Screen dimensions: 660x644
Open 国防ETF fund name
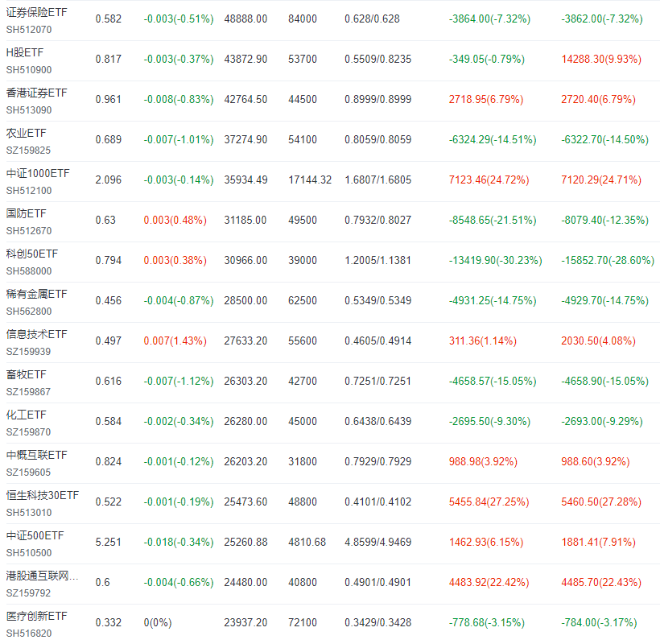pyautogui.click(x=26, y=214)
